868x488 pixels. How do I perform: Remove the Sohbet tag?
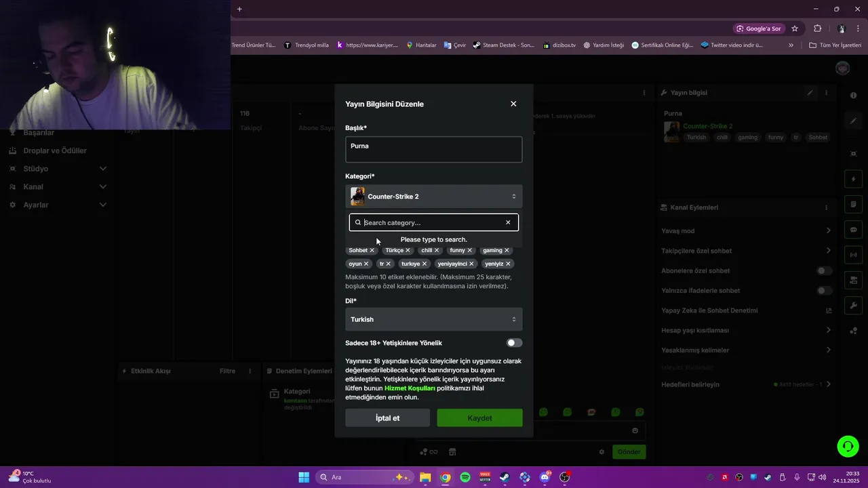pos(372,250)
